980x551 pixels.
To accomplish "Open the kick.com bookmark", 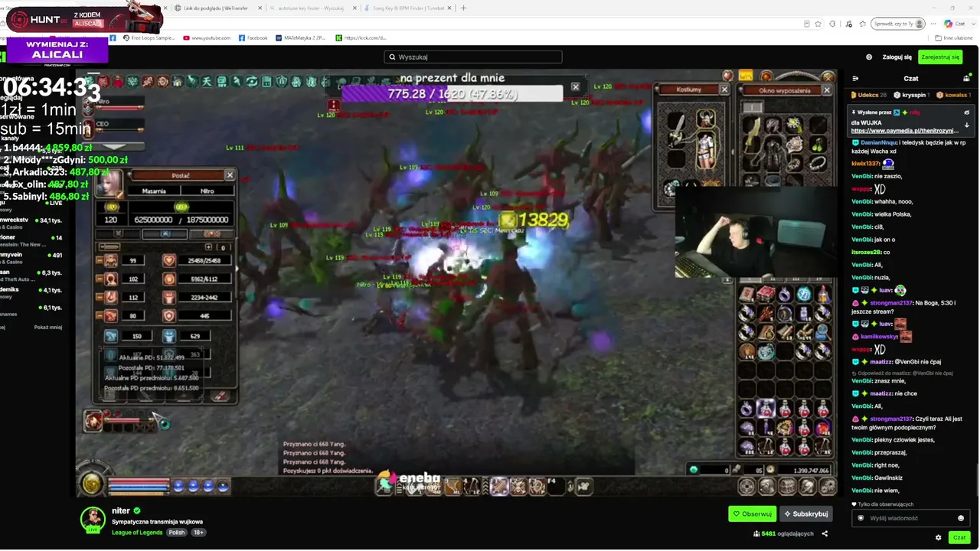I will pyautogui.click(x=361, y=37).
